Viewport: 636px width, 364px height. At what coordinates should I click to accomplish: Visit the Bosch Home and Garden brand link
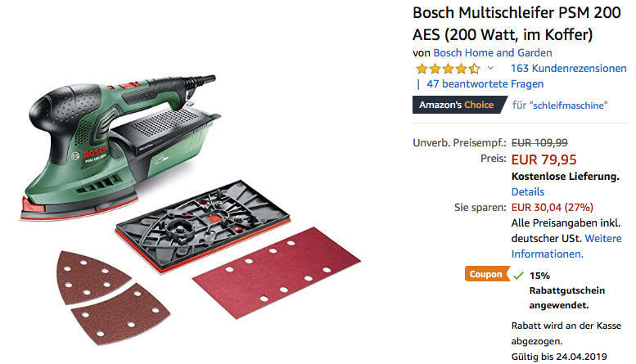click(x=492, y=53)
